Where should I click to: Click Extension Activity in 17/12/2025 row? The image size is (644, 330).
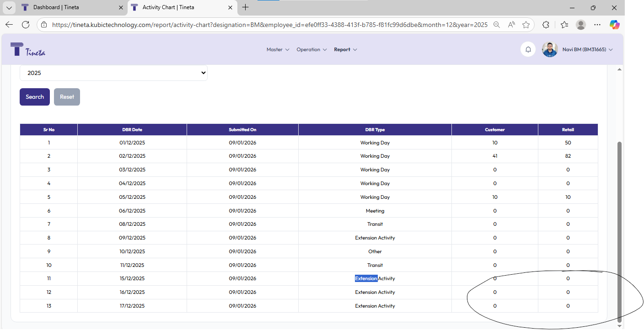tap(375, 306)
